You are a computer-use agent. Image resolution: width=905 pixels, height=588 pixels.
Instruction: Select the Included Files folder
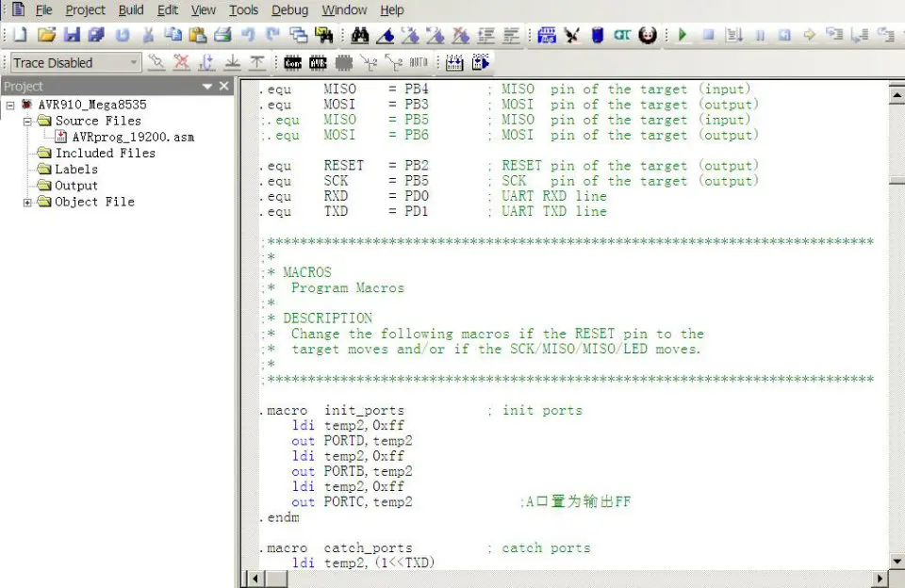pos(105,153)
